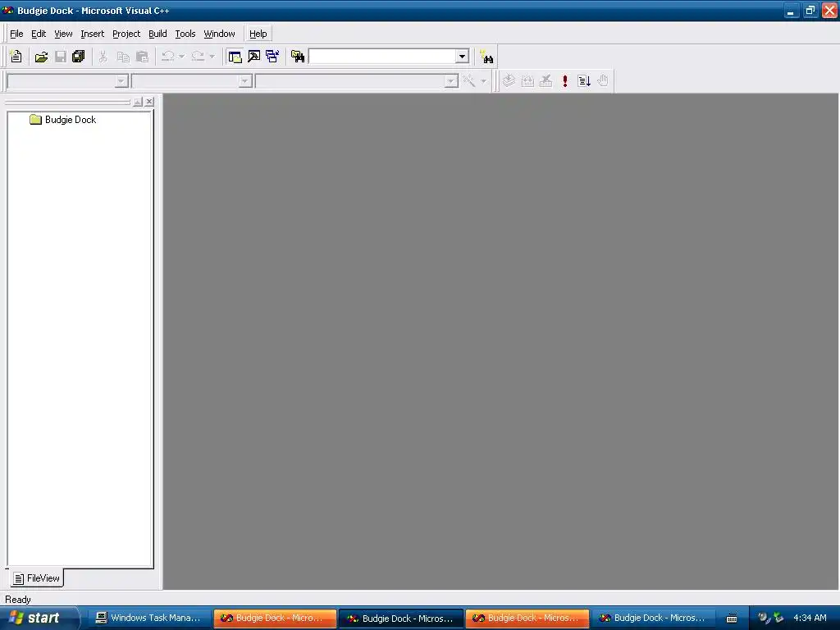Click the Undo arrow icon
840x630 pixels.
167,57
